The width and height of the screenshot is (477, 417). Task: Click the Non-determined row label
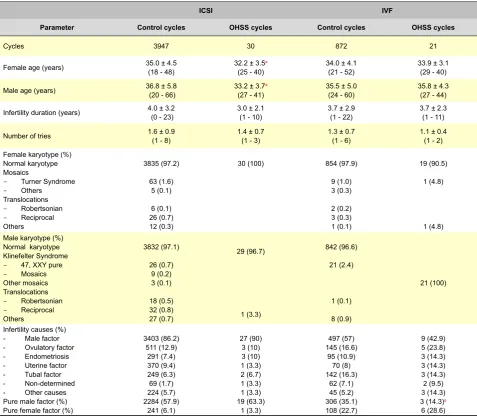tap(49, 384)
